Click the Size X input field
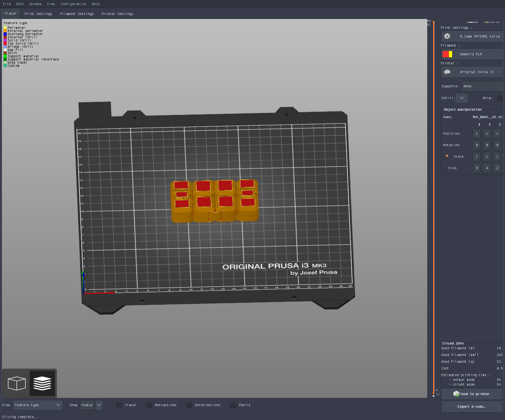 (477, 168)
